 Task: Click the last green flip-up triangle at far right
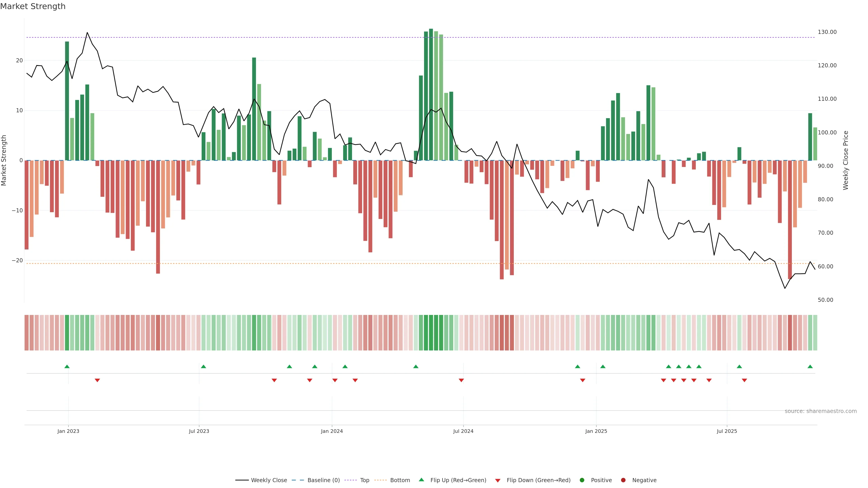pos(810,366)
